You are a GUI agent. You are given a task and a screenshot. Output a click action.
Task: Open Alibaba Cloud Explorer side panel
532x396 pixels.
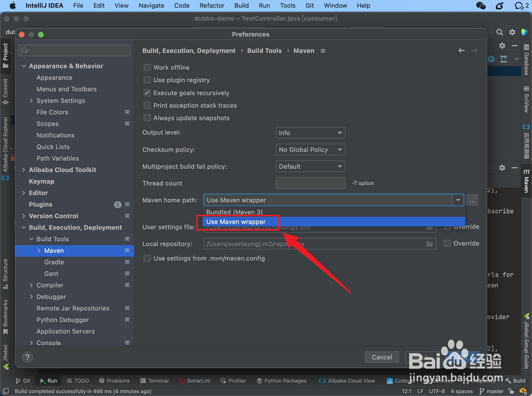[5, 148]
